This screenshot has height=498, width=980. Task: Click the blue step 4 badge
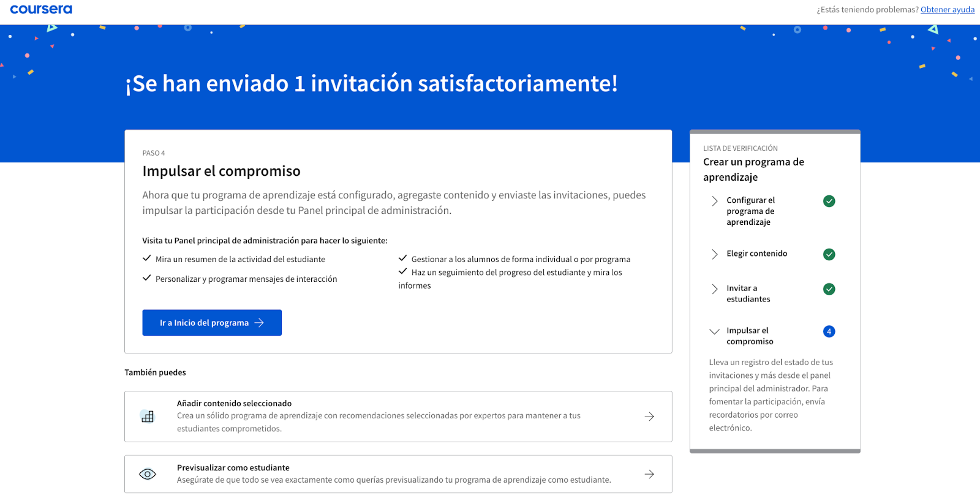click(829, 331)
